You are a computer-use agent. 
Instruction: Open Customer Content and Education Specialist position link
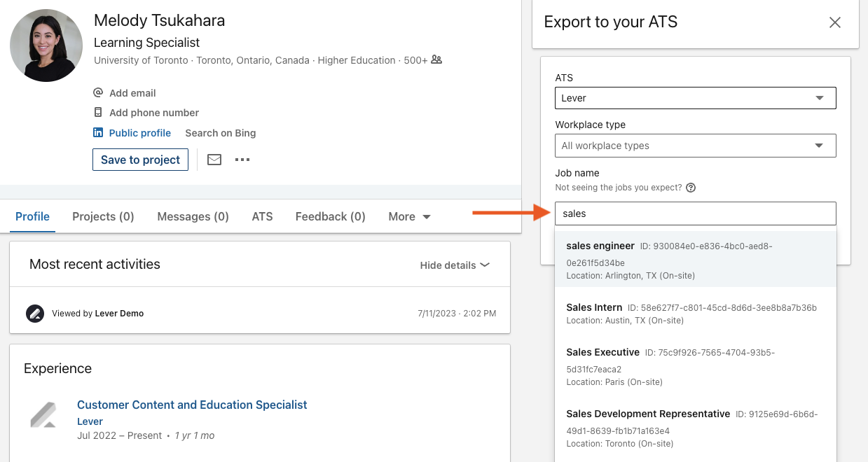(192, 405)
